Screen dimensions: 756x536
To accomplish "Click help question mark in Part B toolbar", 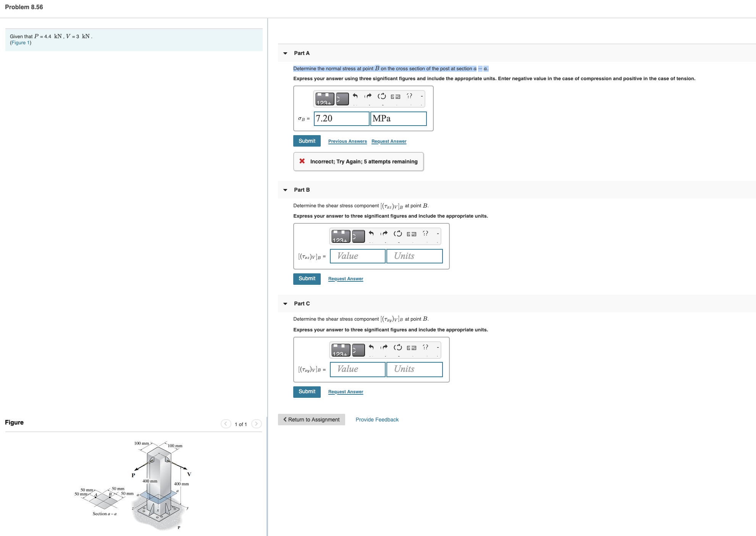I will 425,233.
